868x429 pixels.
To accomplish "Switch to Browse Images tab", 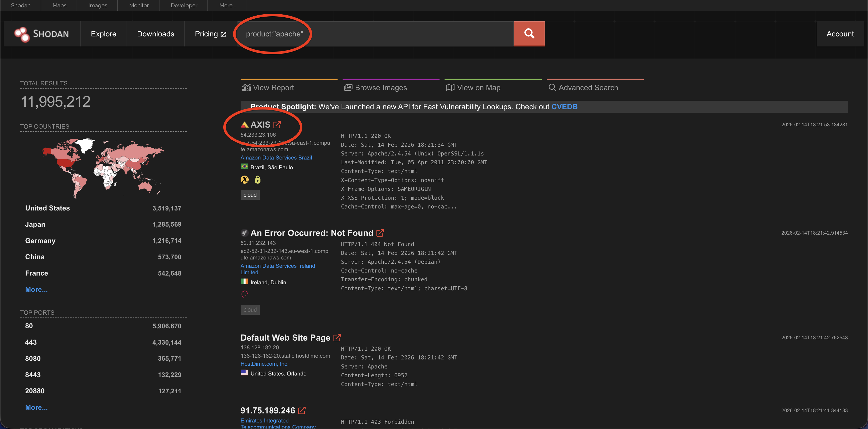I will pyautogui.click(x=375, y=88).
